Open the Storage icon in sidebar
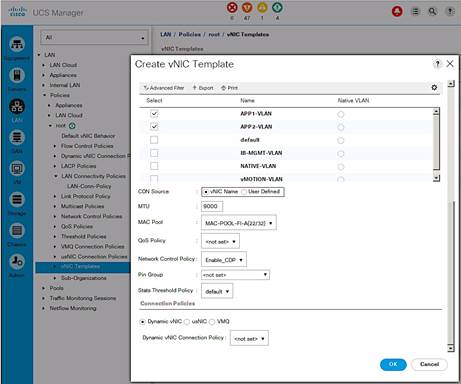The height and width of the screenshot is (384, 461). click(17, 199)
